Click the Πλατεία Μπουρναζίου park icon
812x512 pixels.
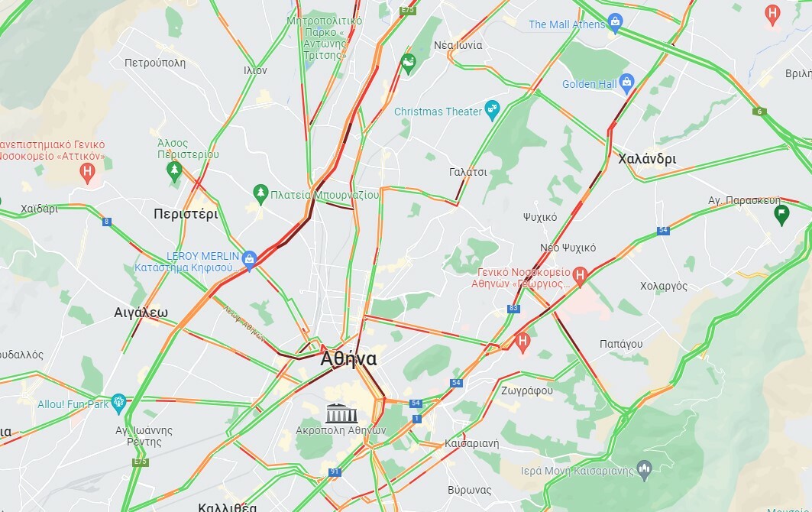[x=260, y=194]
